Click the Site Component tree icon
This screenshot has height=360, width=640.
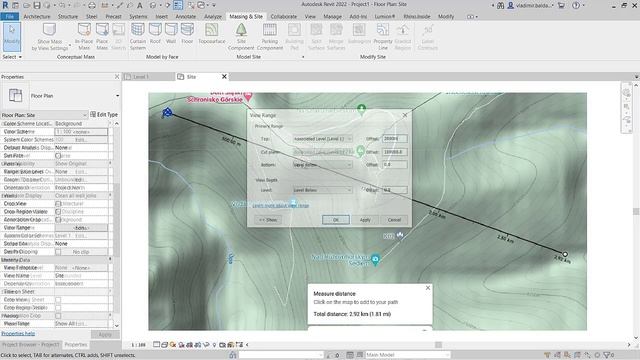[241, 30]
